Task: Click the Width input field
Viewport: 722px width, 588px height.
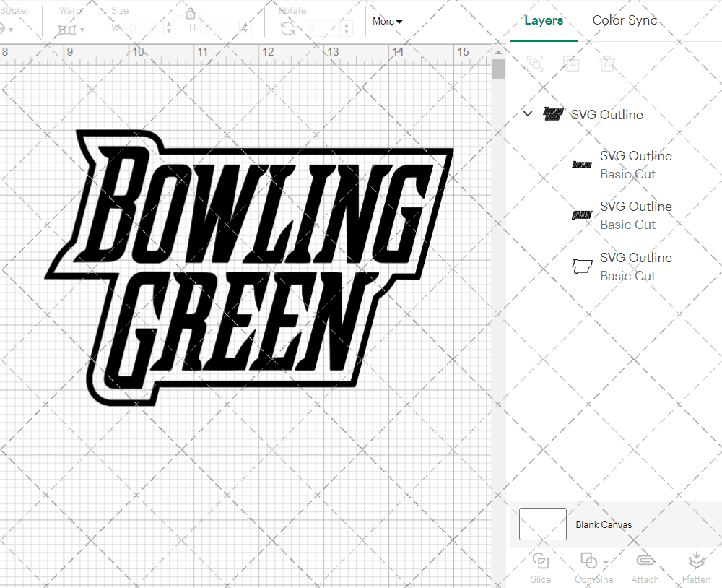Action: (x=144, y=27)
